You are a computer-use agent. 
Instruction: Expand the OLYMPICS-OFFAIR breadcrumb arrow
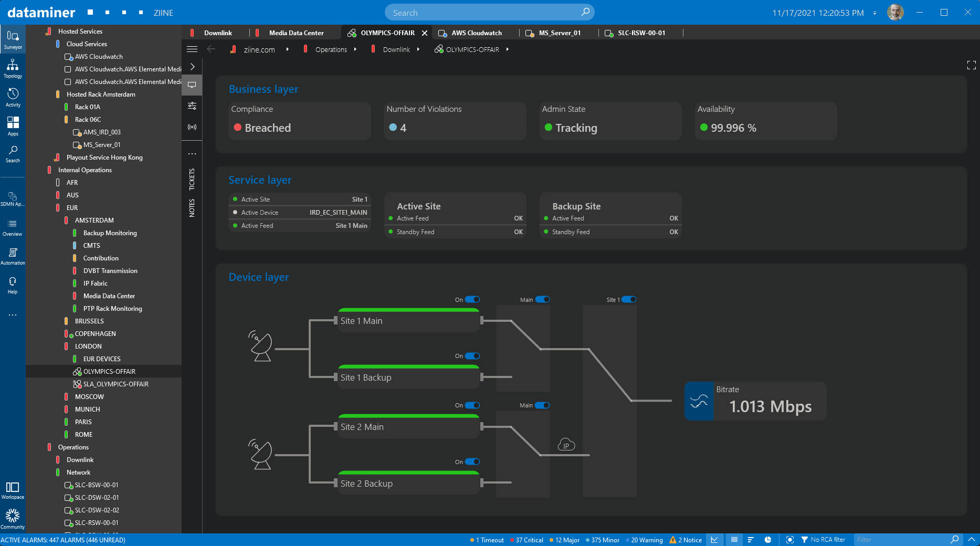(x=508, y=49)
